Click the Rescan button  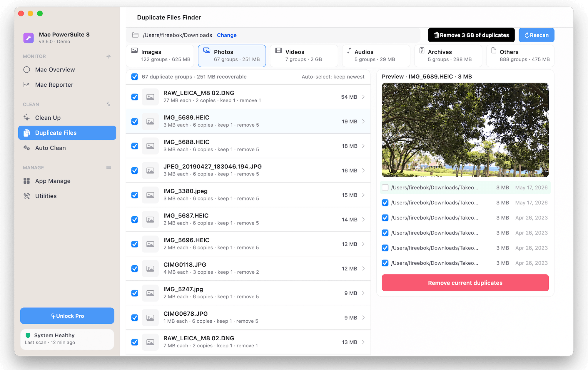(537, 35)
